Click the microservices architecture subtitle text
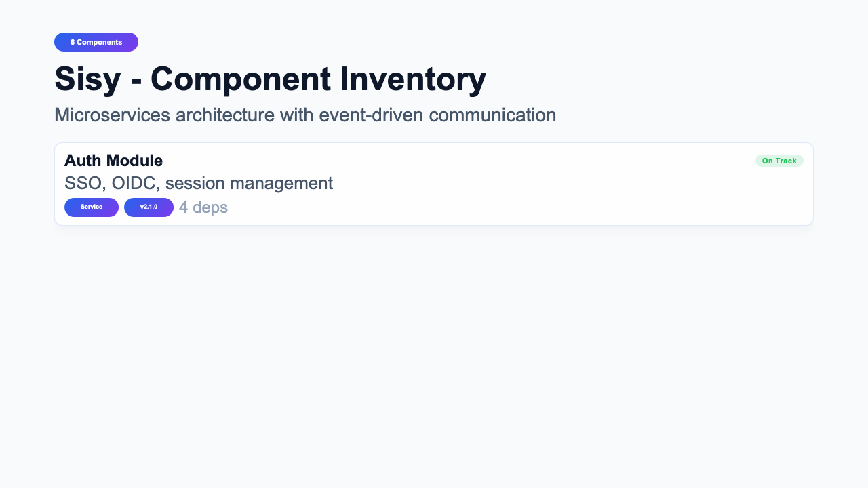 coord(305,115)
